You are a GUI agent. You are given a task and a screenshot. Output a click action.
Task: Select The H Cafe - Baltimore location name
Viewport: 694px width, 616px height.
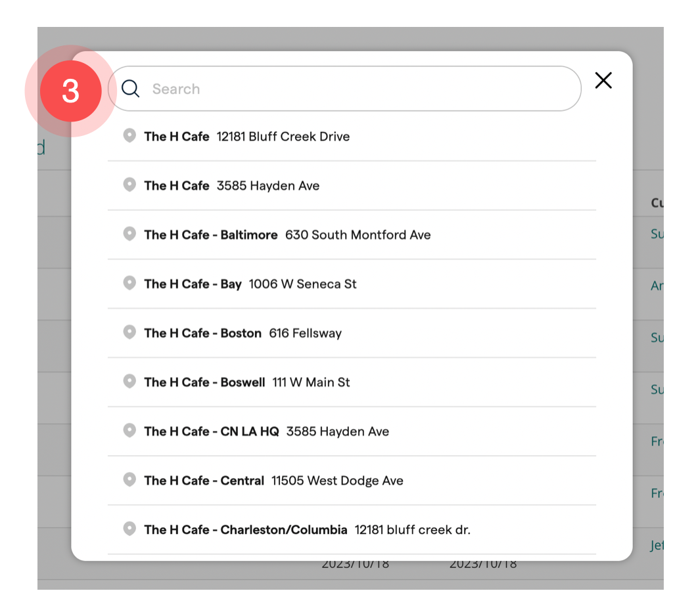click(x=210, y=235)
